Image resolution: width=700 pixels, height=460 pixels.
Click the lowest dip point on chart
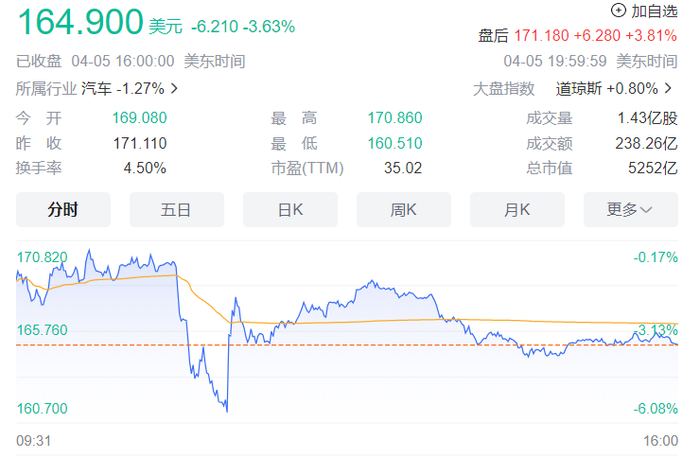pos(226,410)
